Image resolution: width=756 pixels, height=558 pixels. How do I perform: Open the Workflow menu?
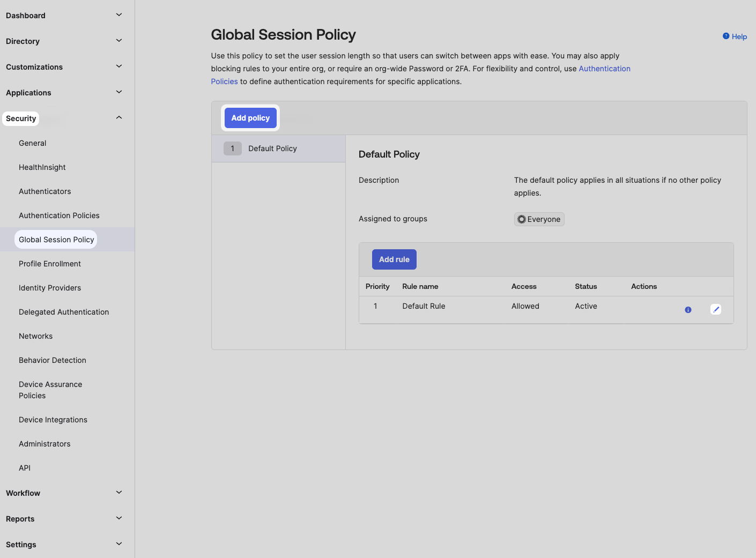coord(23,493)
